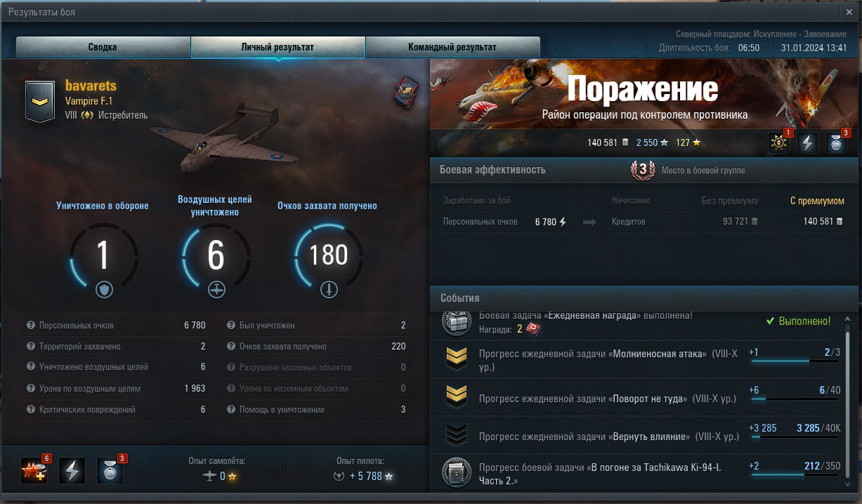862x504 pixels.
Task: Click the medal icon under the Поражение banner
Action: [836, 142]
